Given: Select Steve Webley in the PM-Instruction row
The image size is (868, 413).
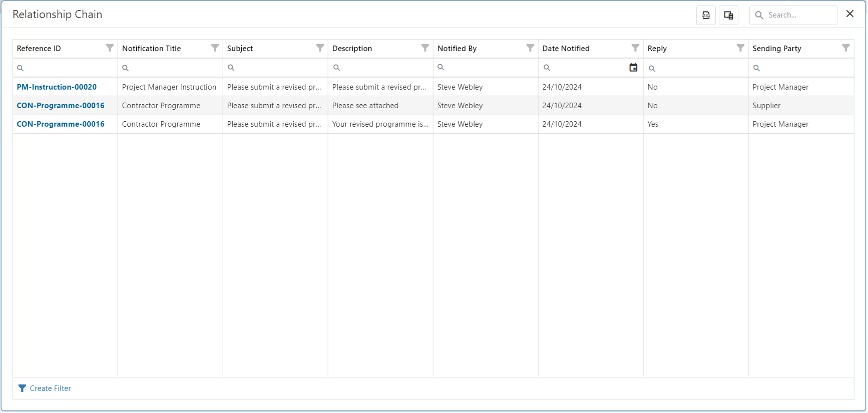Looking at the screenshot, I should click(x=486, y=87).
